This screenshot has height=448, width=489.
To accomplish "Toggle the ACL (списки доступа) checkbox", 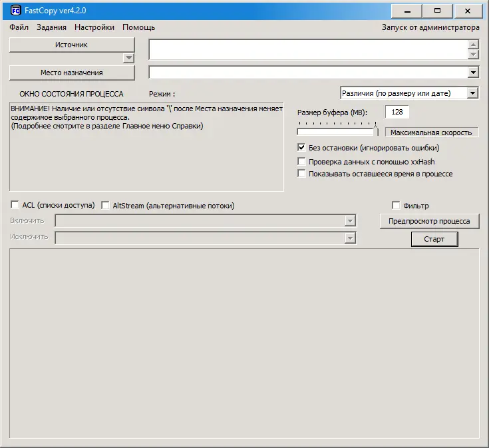I will [15, 205].
